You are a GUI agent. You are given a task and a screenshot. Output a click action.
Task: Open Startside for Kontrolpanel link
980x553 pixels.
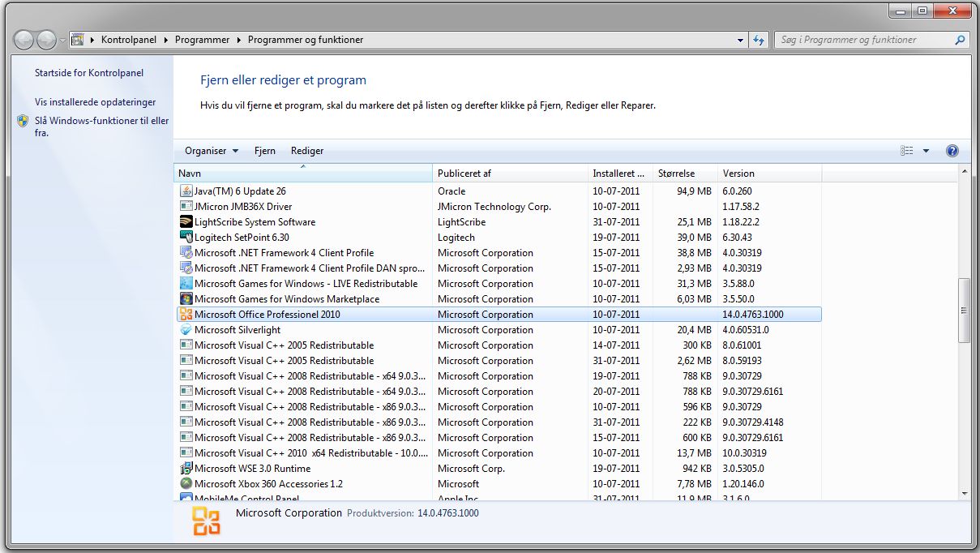pyautogui.click(x=89, y=73)
